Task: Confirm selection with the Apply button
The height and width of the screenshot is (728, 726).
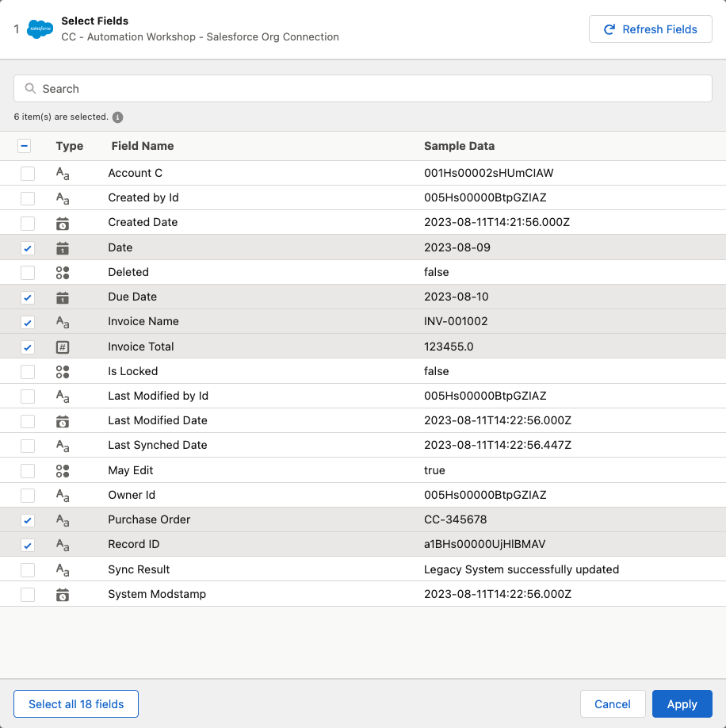Action: 682,704
